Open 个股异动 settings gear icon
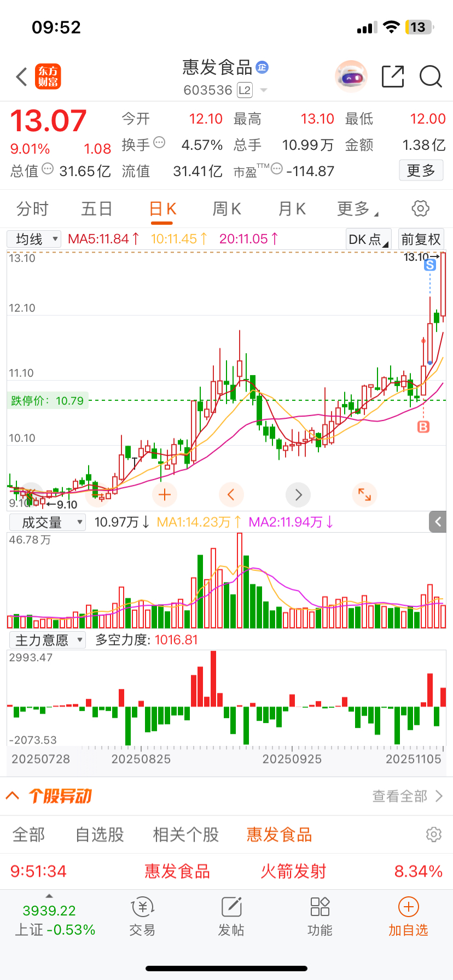Image resolution: width=453 pixels, height=980 pixels. (433, 835)
